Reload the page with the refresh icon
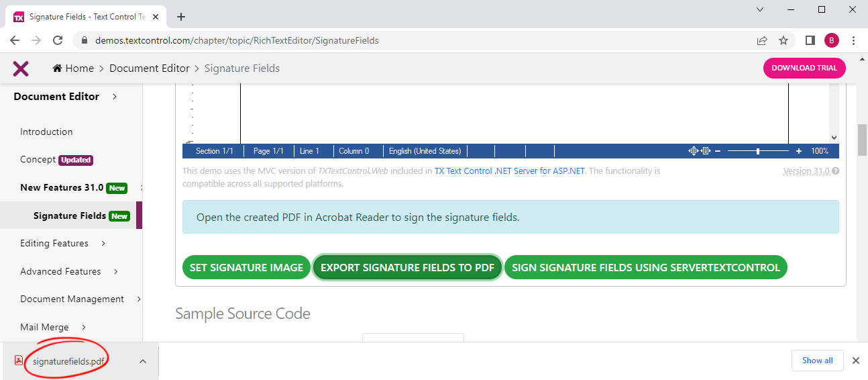 pyautogui.click(x=58, y=40)
